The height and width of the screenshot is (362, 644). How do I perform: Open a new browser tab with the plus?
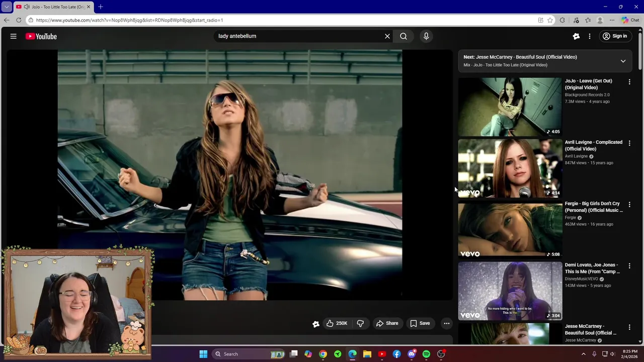point(100,7)
